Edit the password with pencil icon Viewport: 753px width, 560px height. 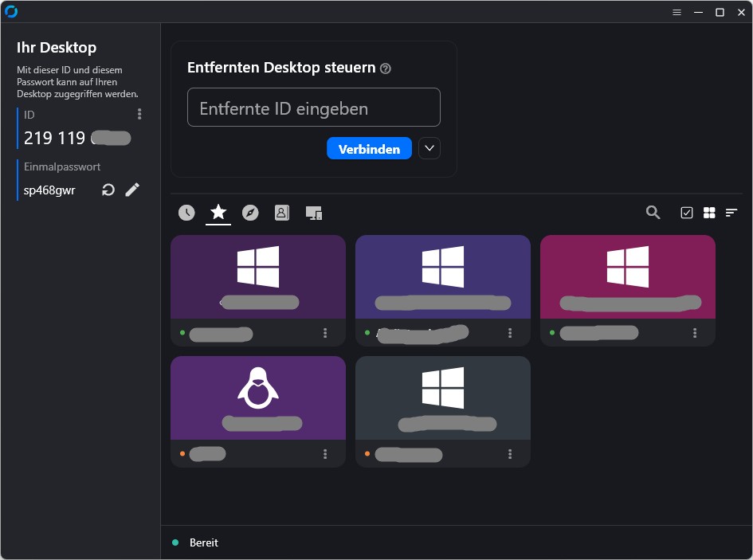click(x=132, y=190)
